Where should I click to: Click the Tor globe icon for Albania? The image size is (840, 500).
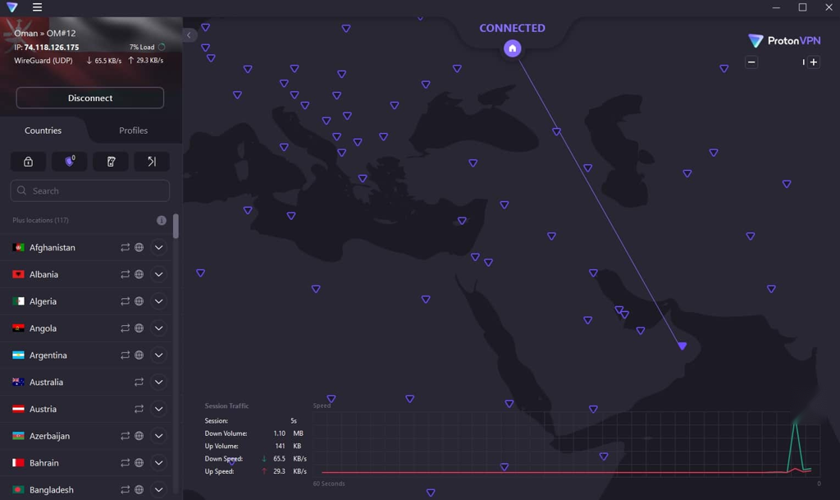click(x=139, y=275)
